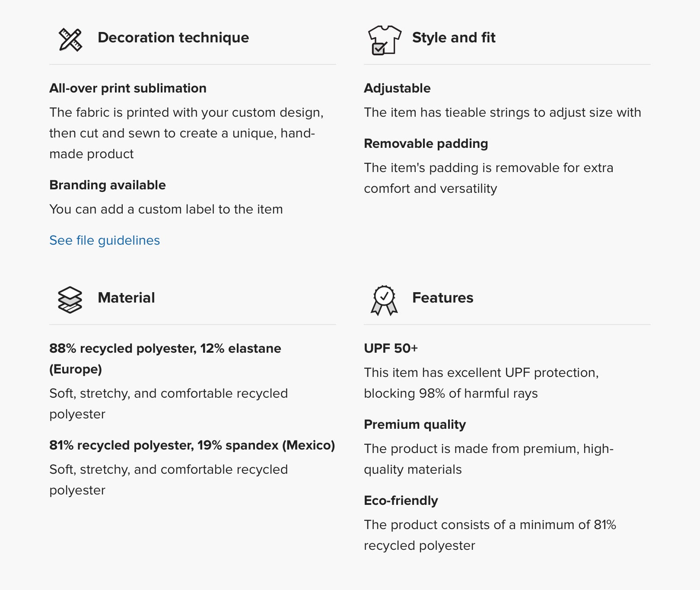Click the Branding available title
This screenshot has height=590, width=700.
(x=108, y=185)
